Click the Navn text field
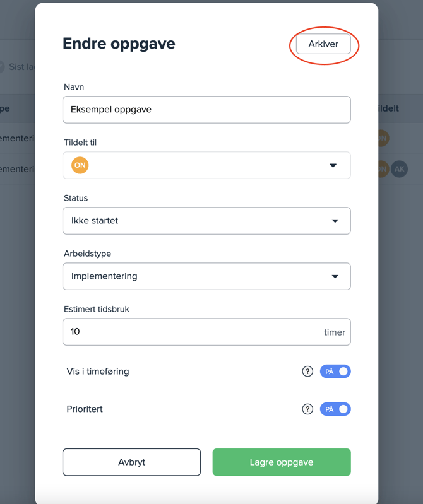The height and width of the screenshot is (504, 423). pos(206,110)
